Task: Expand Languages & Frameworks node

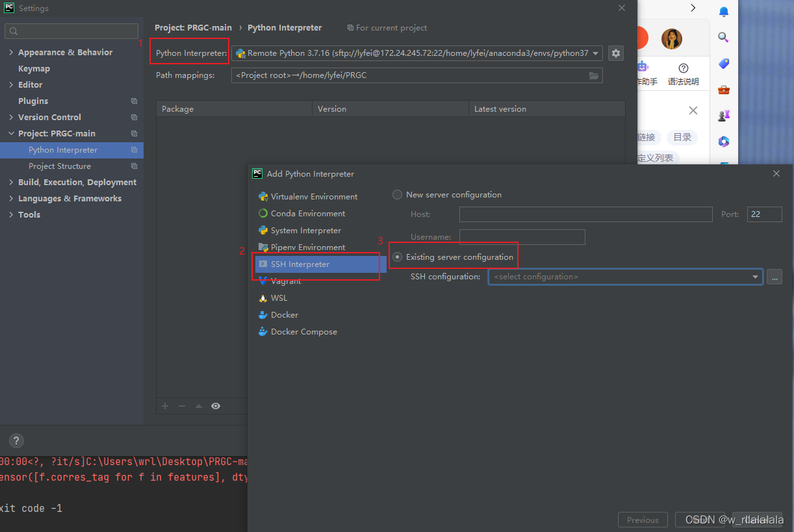Action: (x=11, y=199)
